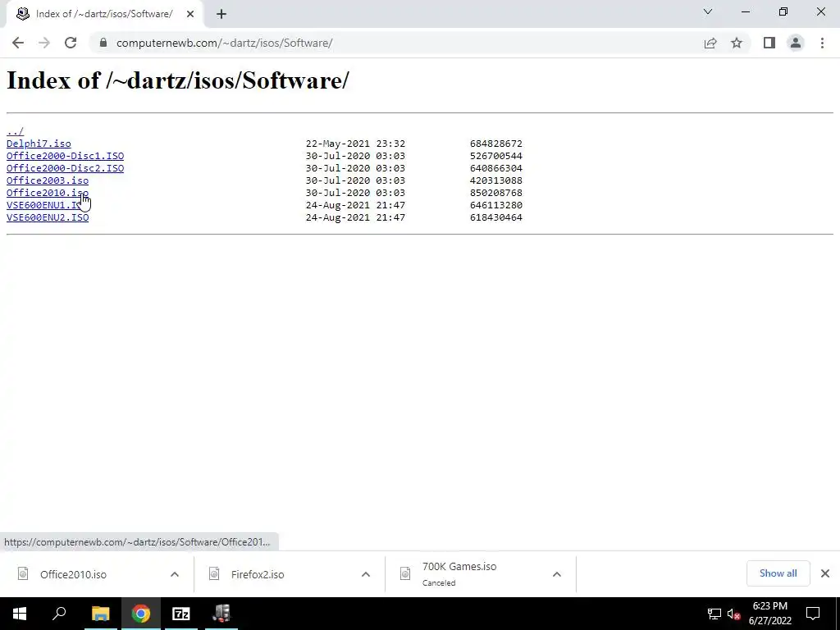Viewport: 840px width, 630px height.
Task: Bookmark this page with the star
Action: pyautogui.click(x=737, y=43)
